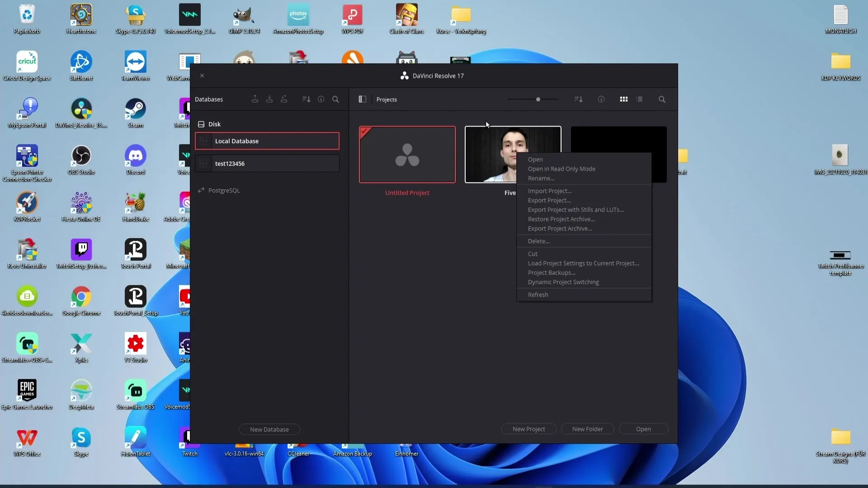868x488 pixels.
Task: Click the database sync/upload icon
Action: click(x=255, y=99)
